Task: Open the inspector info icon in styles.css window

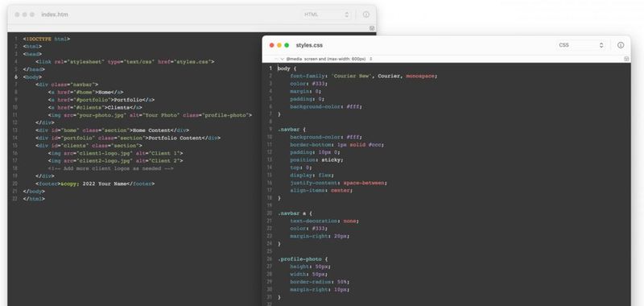Action: (621, 45)
